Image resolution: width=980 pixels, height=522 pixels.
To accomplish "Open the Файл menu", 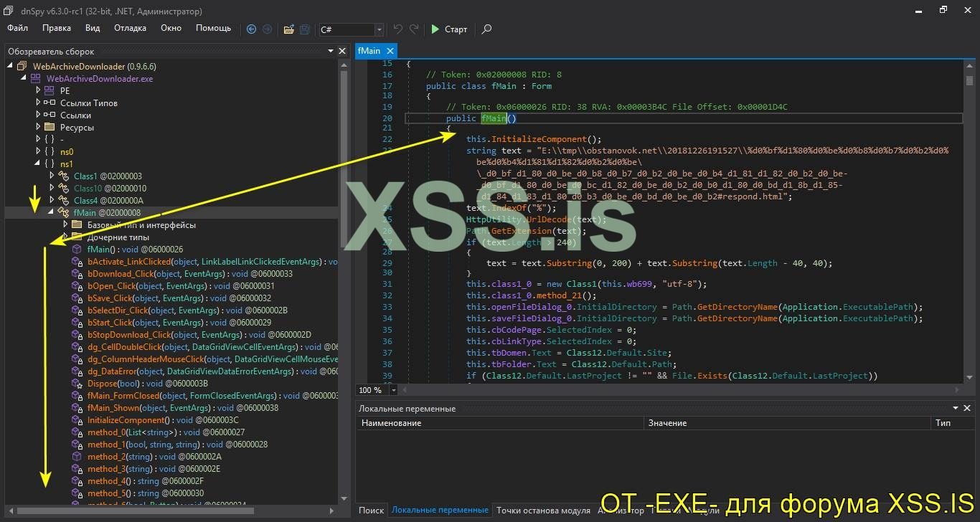I will click(x=18, y=28).
